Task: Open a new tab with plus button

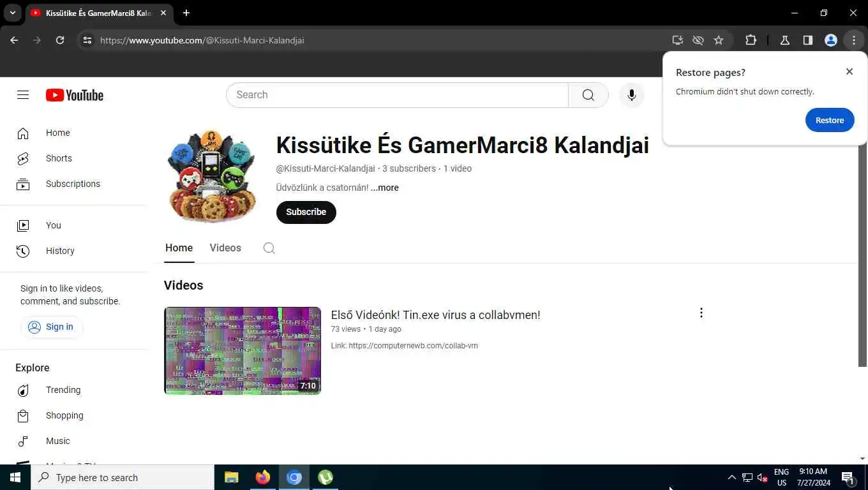Action: pyautogui.click(x=186, y=13)
